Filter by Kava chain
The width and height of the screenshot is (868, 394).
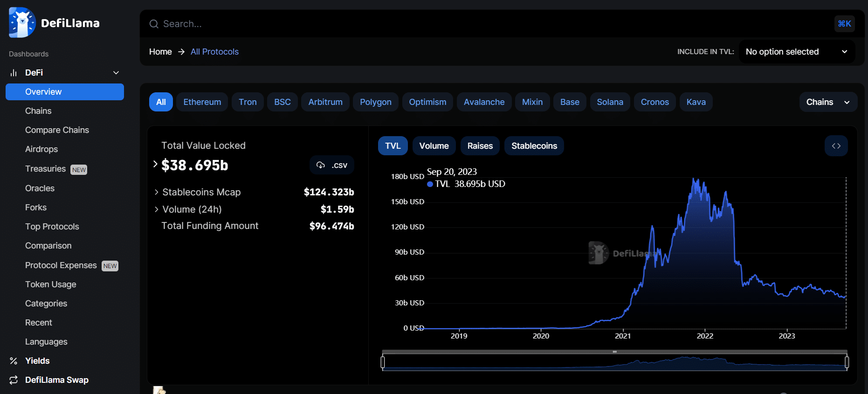696,102
